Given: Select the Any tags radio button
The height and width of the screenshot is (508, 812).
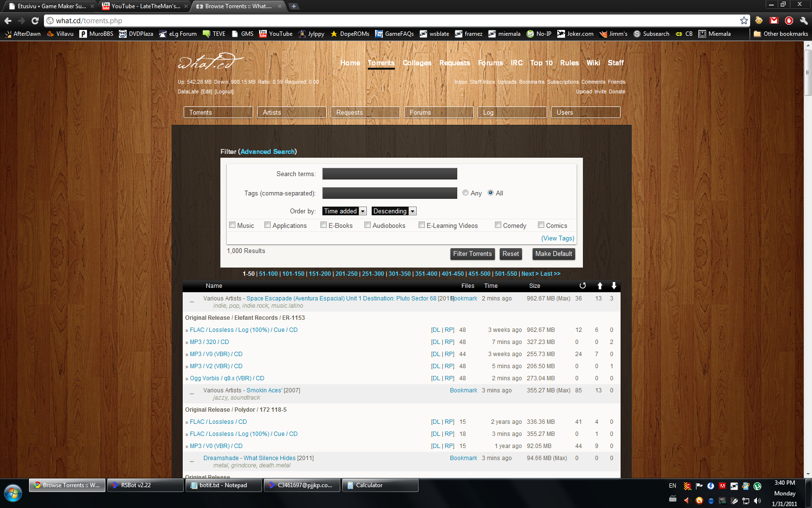Looking at the screenshot, I should click(x=465, y=193).
